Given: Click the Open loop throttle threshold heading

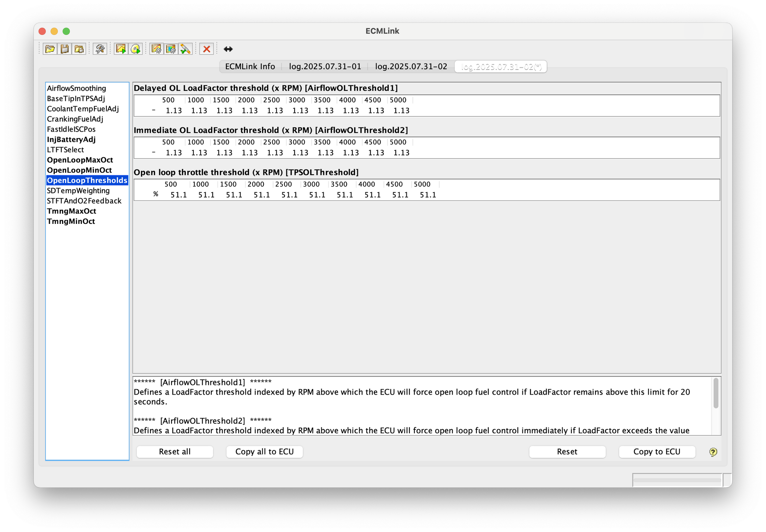Looking at the screenshot, I should [x=246, y=172].
